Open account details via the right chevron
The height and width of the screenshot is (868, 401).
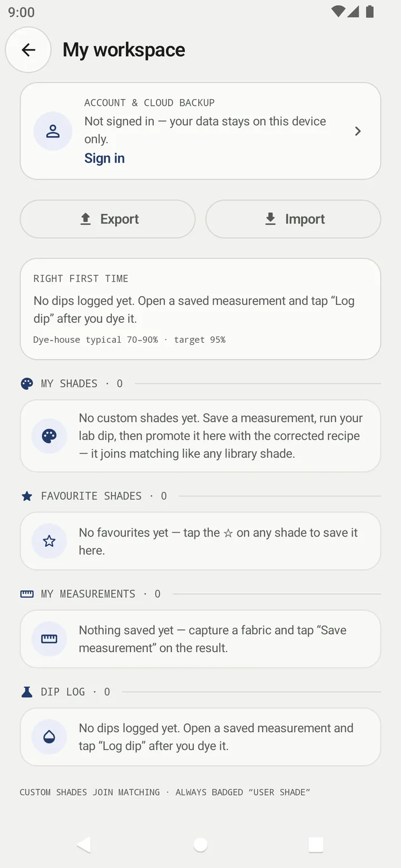click(x=358, y=131)
